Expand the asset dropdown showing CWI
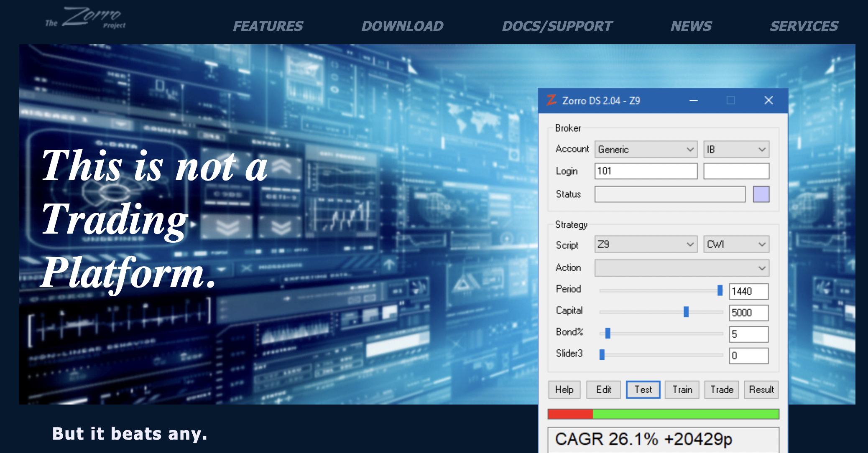This screenshot has height=453, width=868. tap(736, 244)
